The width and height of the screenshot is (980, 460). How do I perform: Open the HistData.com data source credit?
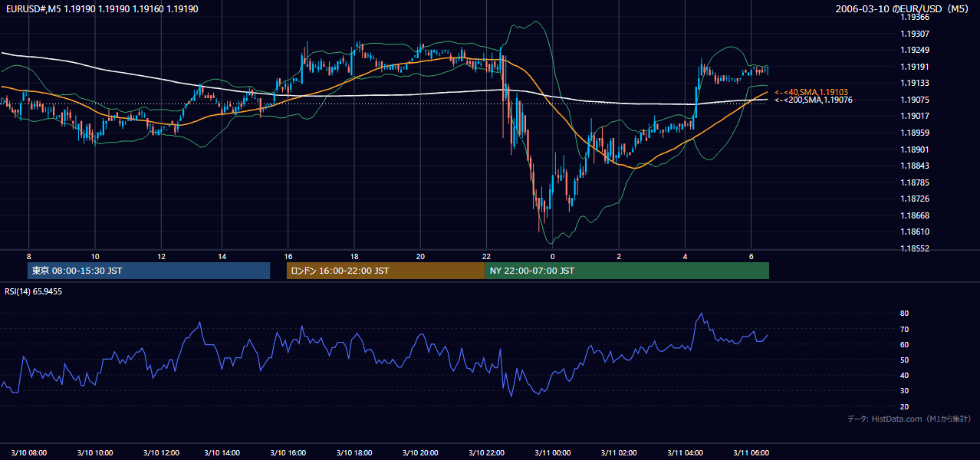click(x=909, y=419)
